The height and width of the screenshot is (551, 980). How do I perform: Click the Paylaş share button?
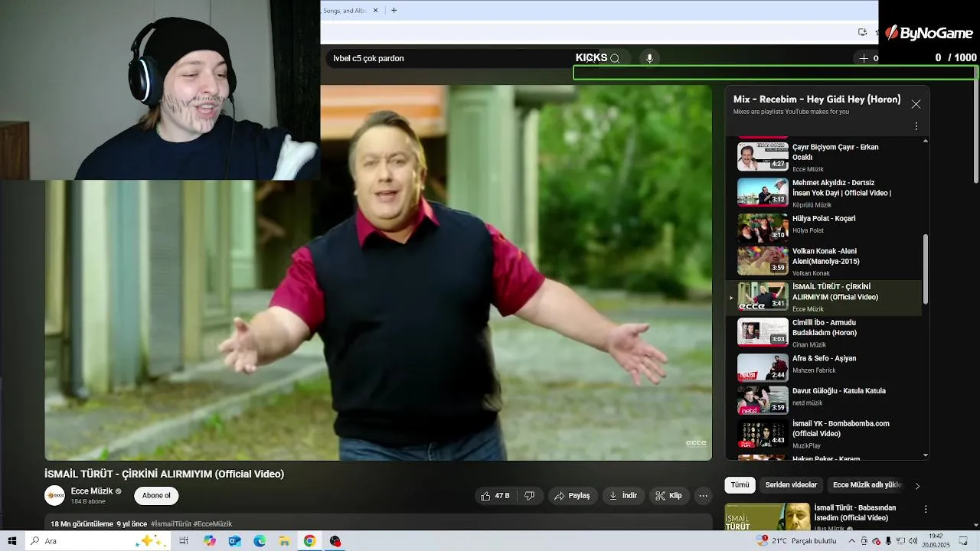pyautogui.click(x=572, y=496)
